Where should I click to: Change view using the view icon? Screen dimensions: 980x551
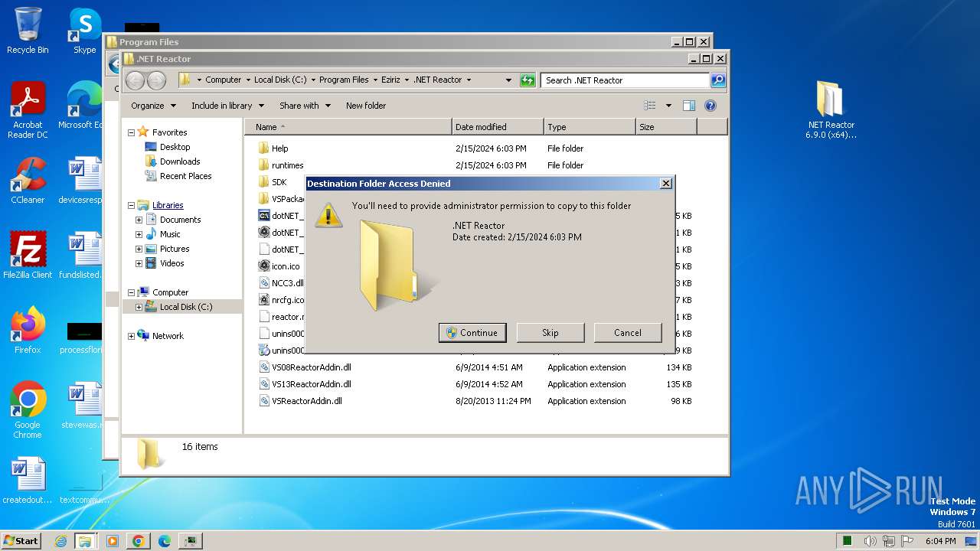pyautogui.click(x=650, y=106)
